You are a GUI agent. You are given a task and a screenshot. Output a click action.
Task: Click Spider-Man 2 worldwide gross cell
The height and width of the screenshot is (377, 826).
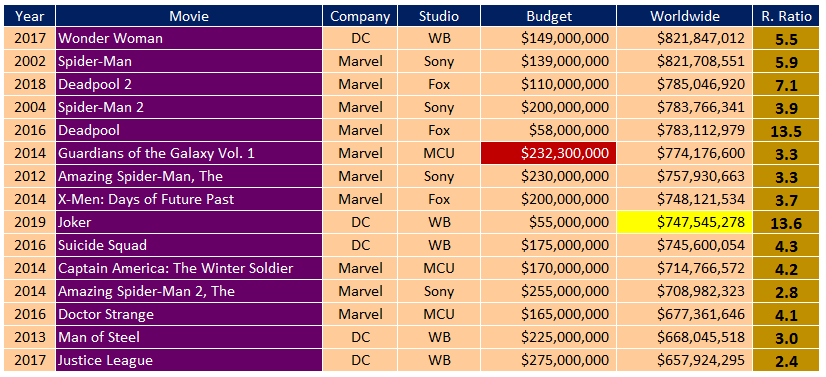click(x=684, y=107)
